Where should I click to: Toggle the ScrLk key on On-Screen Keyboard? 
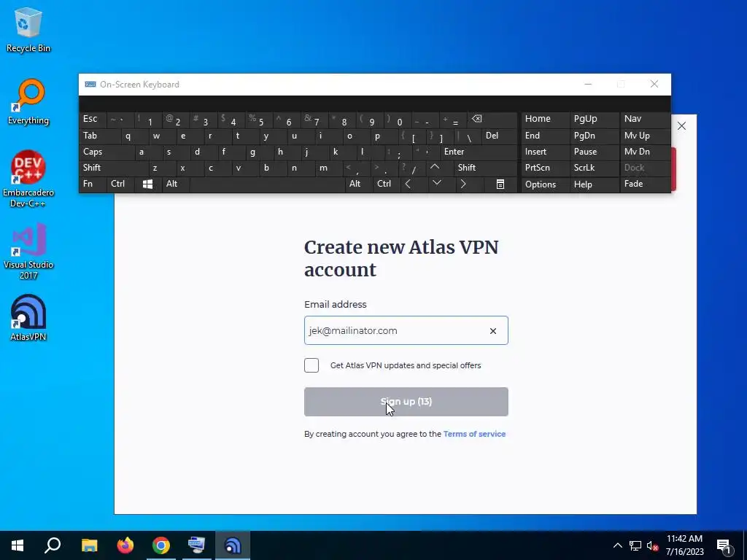point(595,168)
